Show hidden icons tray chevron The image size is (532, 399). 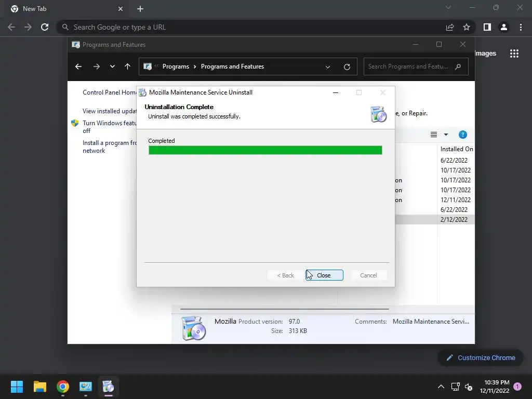click(x=441, y=387)
